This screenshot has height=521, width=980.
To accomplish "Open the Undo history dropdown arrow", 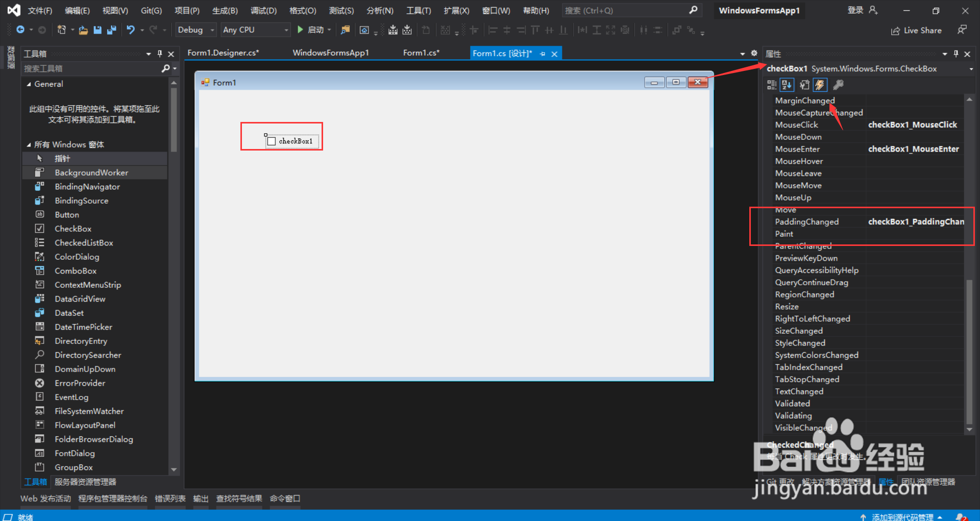I will tap(142, 30).
